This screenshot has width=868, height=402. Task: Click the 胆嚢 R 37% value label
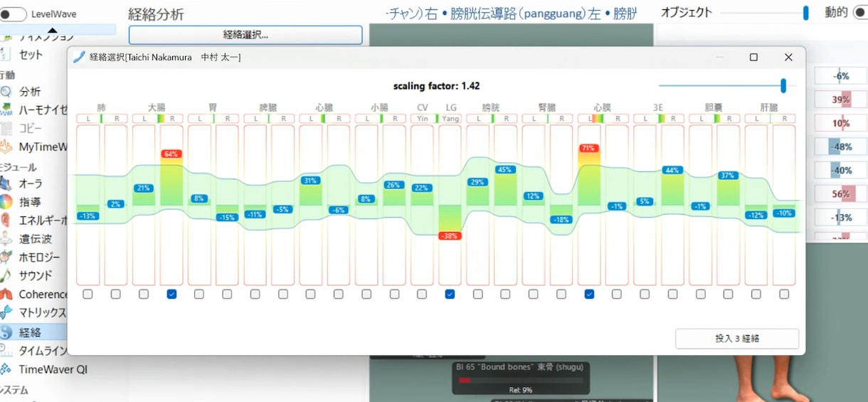(x=728, y=175)
